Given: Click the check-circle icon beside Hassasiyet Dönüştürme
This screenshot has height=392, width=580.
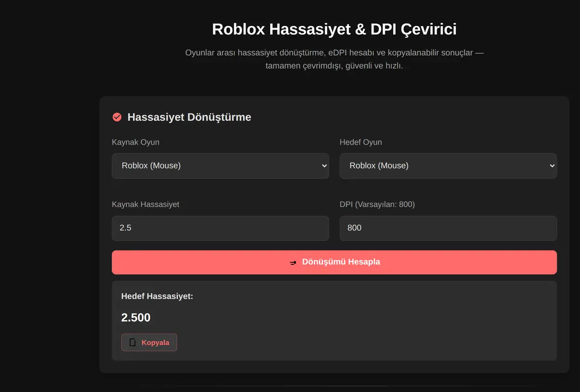Looking at the screenshot, I should coord(116,117).
